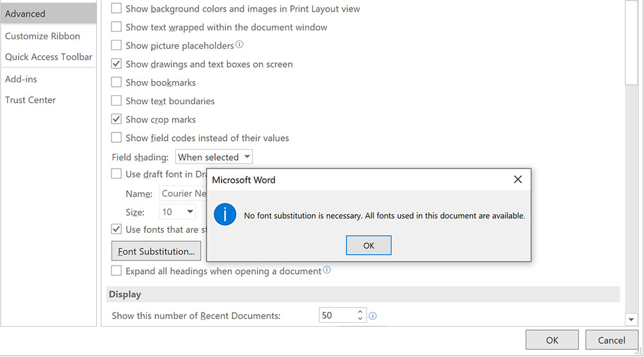Enable Show background colors and images checkbox
The image size is (644, 357).
117,8
